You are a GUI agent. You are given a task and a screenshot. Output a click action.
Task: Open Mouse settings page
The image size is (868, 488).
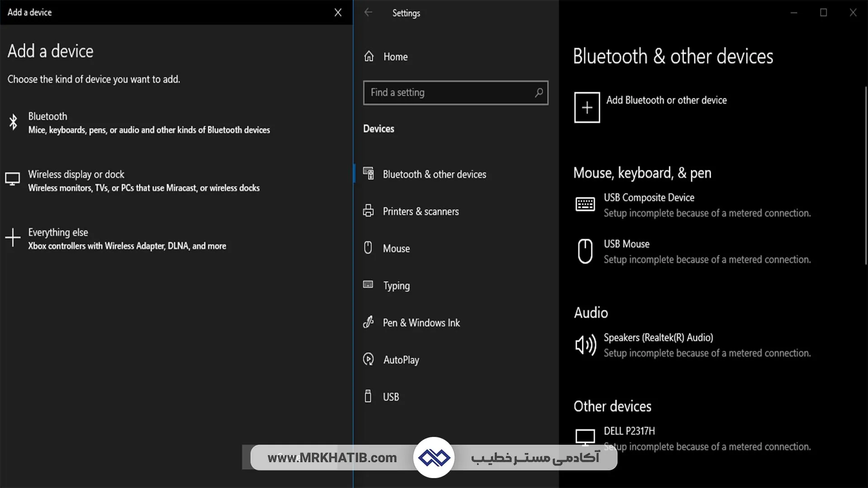point(396,249)
